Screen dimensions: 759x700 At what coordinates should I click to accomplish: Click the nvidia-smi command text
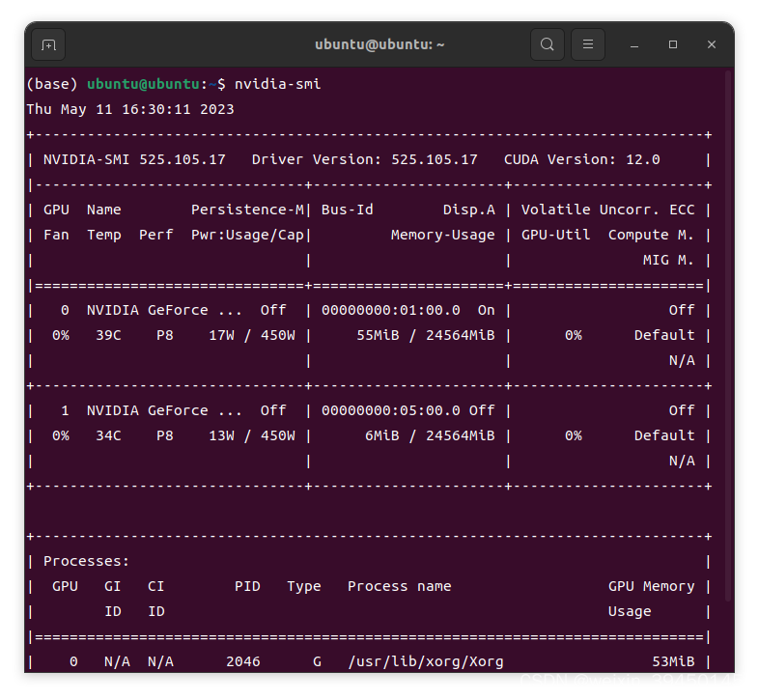click(277, 84)
